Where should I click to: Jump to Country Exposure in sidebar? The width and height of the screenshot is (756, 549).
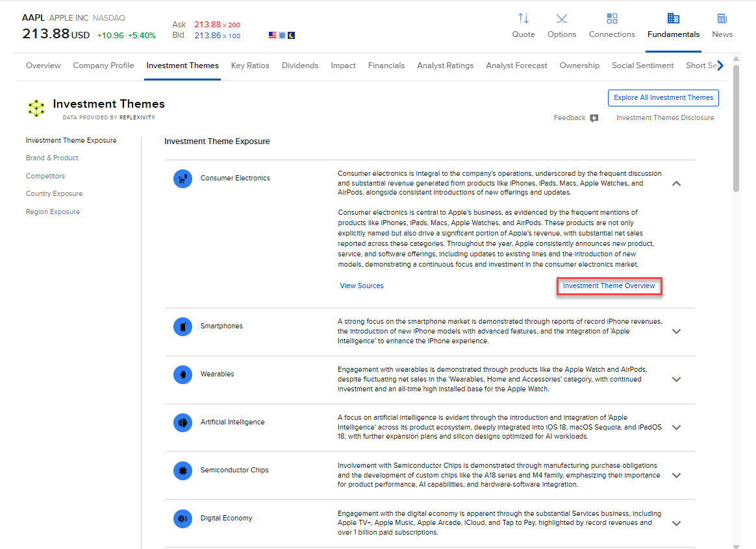(x=54, y=194)
